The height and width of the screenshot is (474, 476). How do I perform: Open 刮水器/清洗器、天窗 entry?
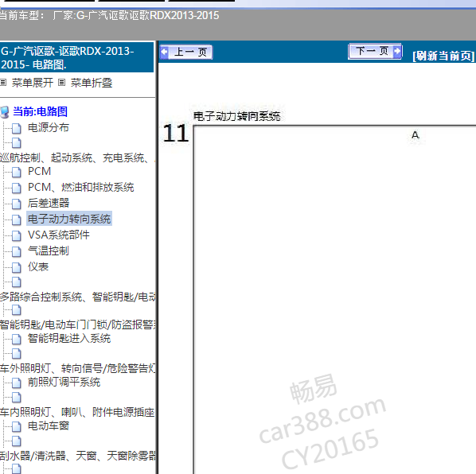tap(78, 456)
